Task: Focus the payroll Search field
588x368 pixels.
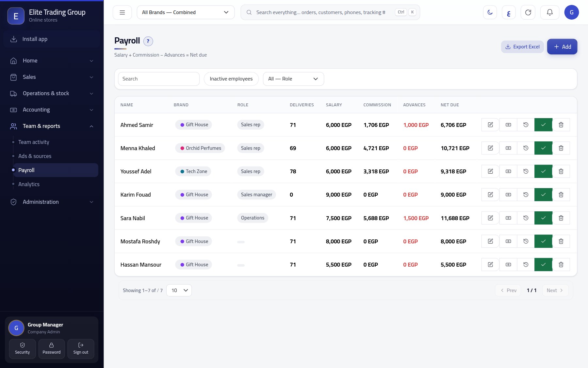Action: [x=159, y=79]
